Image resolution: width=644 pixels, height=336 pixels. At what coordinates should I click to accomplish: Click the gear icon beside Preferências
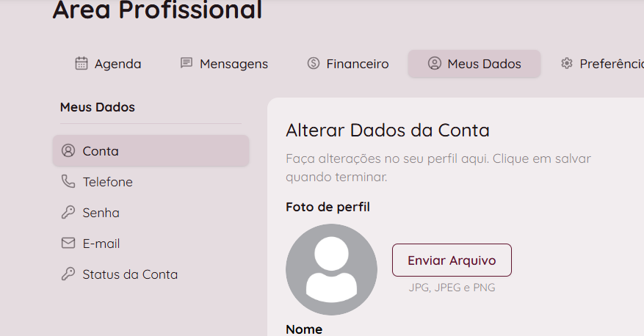click(566, 63)
